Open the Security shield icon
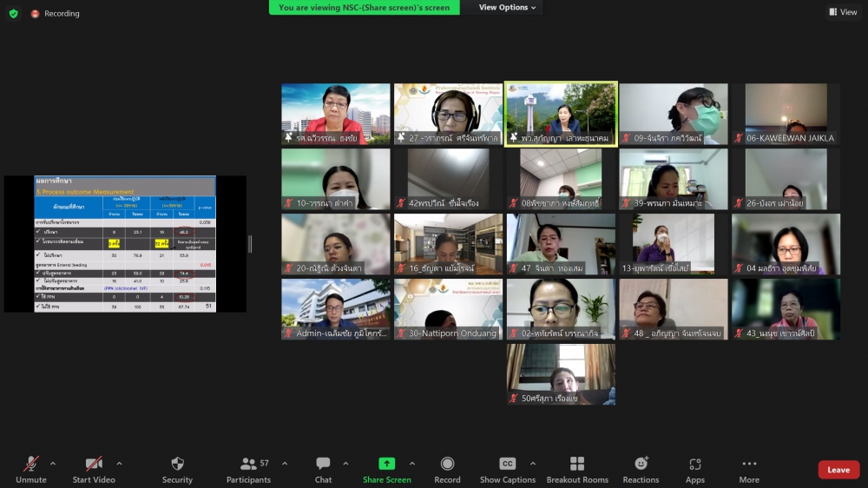 click(177, 465)
